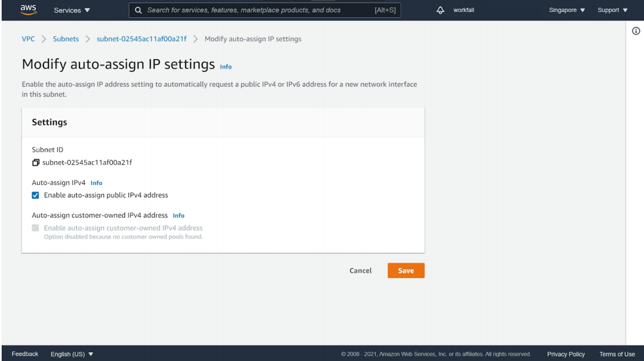
Task: Open Info for Auto-assign IPv4
Action: point(96,183)
